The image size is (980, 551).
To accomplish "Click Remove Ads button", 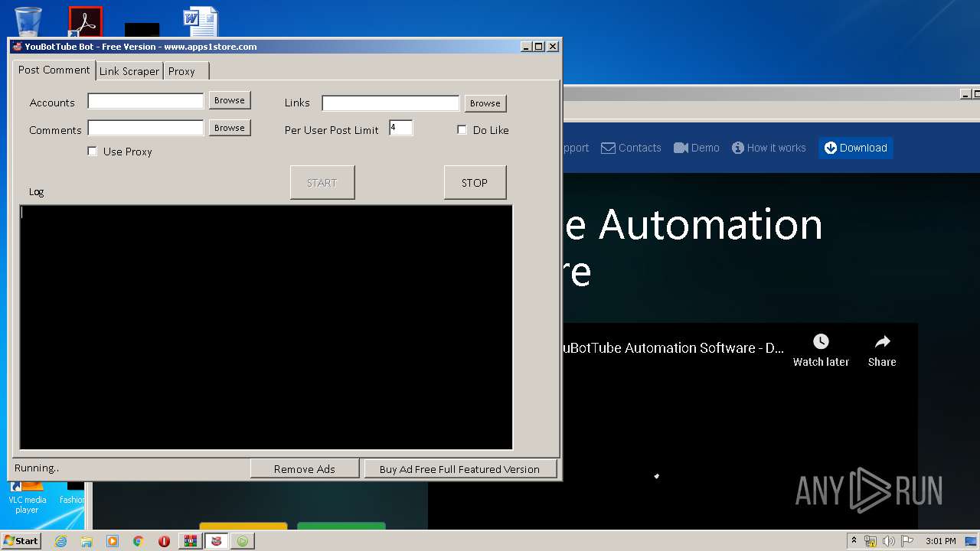I will (305, 469).
